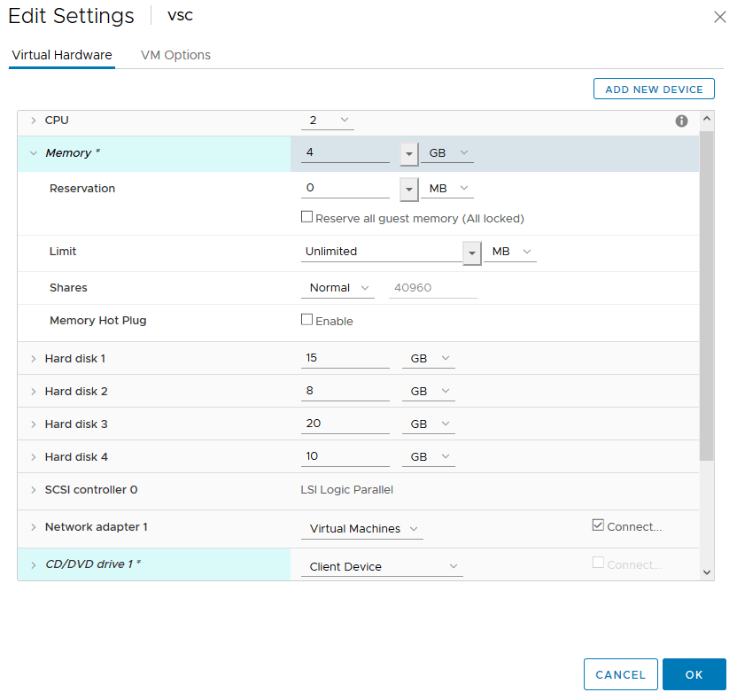The height and width of the screenshot is (700, 737).
Task: Click the info icon beside CPU row
Action: (681, 121)
